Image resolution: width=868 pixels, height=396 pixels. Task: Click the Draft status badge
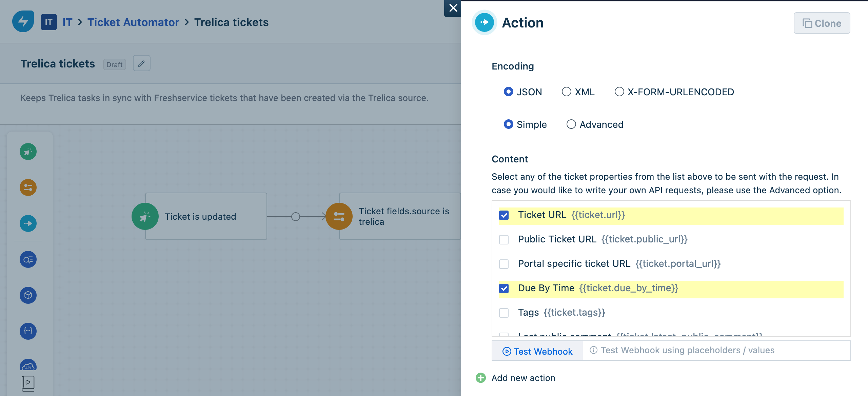point(115,64)
